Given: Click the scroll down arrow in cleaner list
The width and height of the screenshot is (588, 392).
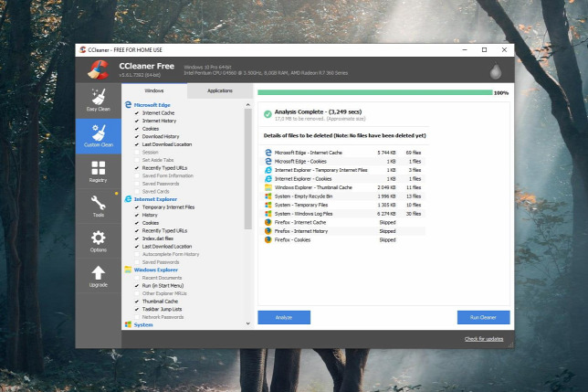Looking at the screenshot, I should (247, 323).
